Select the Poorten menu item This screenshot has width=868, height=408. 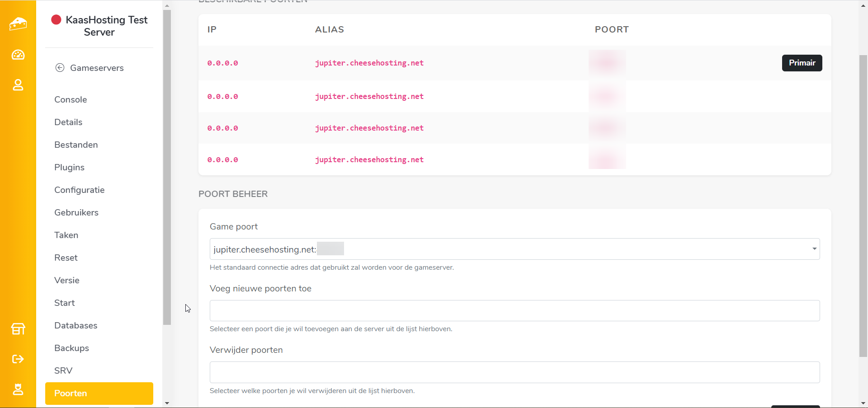[99, 393]
